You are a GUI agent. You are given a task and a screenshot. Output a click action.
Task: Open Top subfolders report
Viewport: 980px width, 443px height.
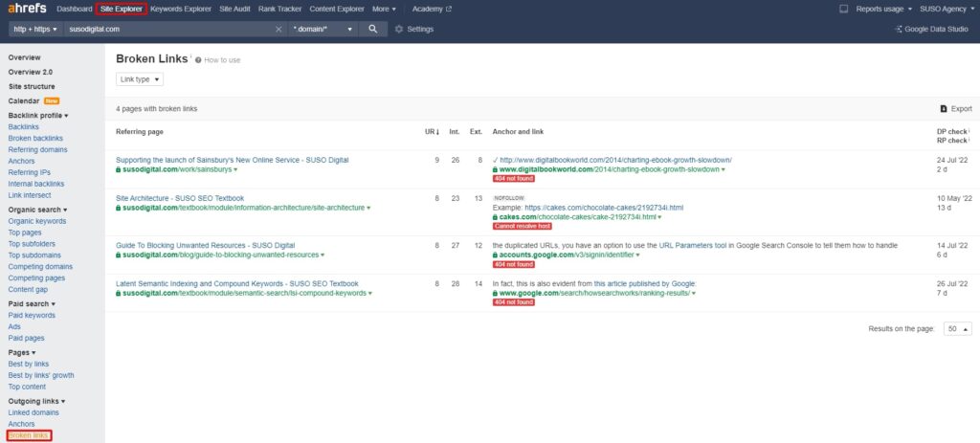32,244
